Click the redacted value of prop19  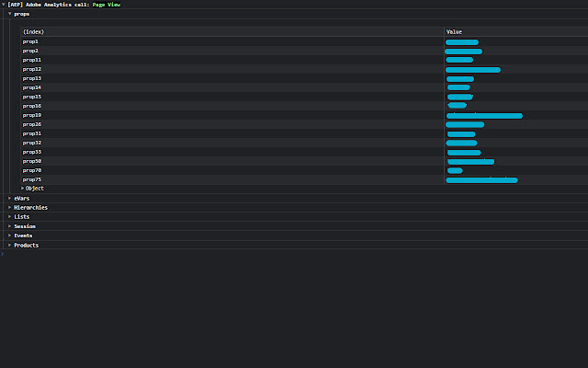coord(484,116)
